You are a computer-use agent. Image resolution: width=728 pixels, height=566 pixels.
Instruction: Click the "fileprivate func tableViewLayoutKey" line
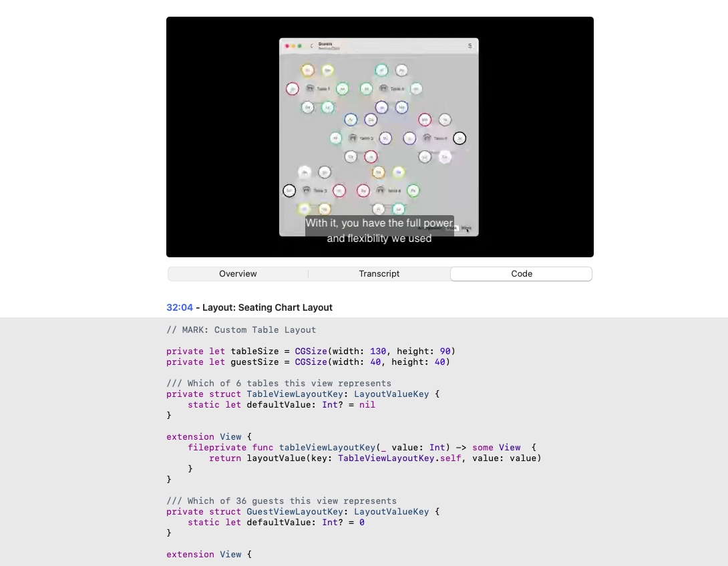pos(362,448)
